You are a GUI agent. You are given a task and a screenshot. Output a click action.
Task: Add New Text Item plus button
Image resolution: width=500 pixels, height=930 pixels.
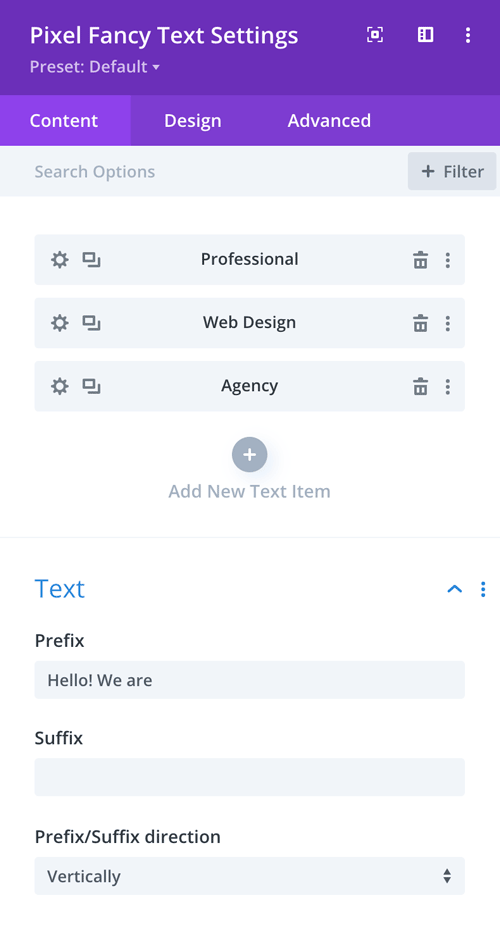[250, 455]
